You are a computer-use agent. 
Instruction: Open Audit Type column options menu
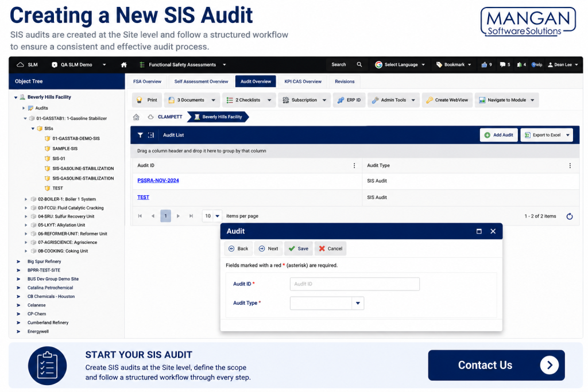point(570,166)
